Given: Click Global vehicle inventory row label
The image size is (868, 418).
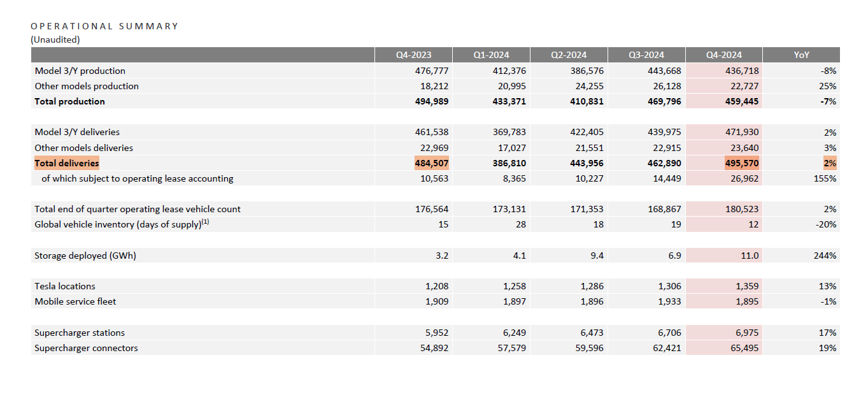Looking at the screenshot, I should [x=122, y=224].
